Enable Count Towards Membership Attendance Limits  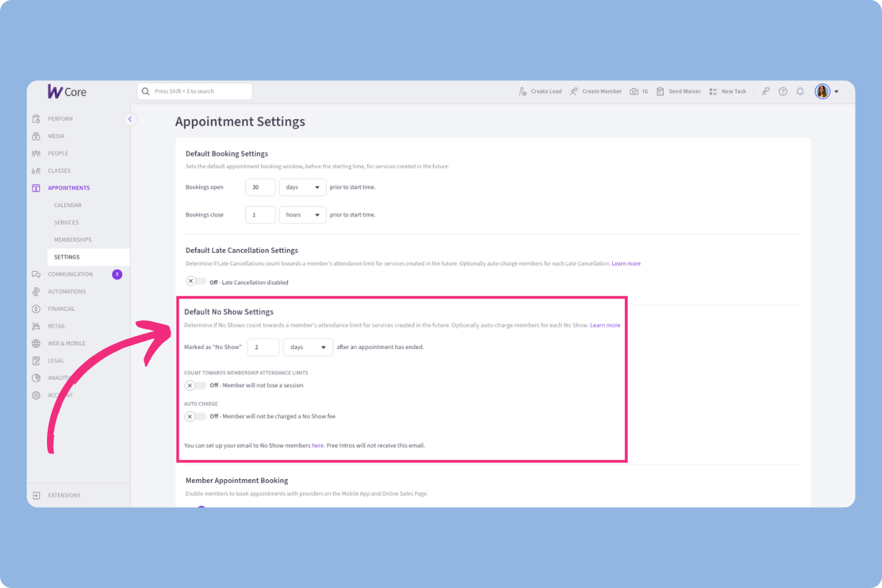coord(196,385)
